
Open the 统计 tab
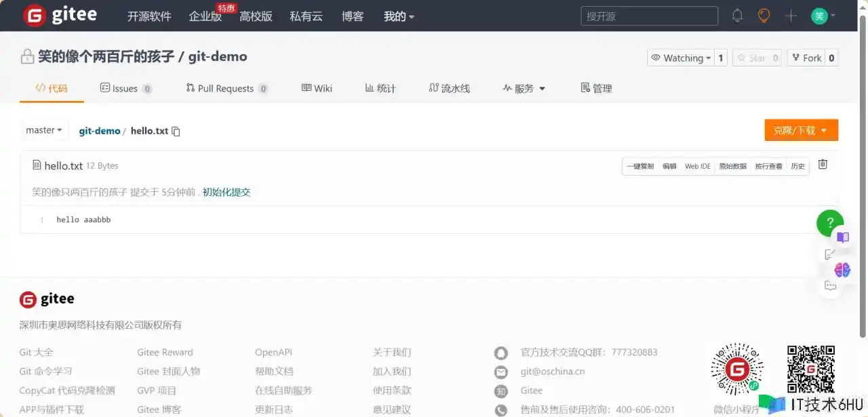click(x=380, y=88)
